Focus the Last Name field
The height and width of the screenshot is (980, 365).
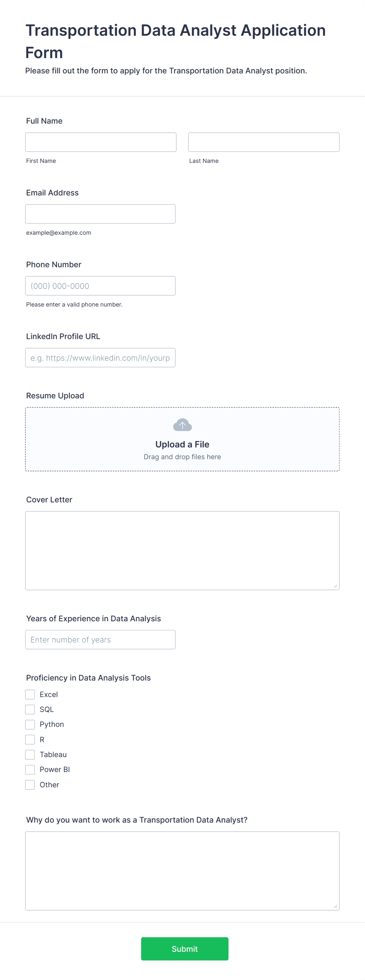coord(264,142)
